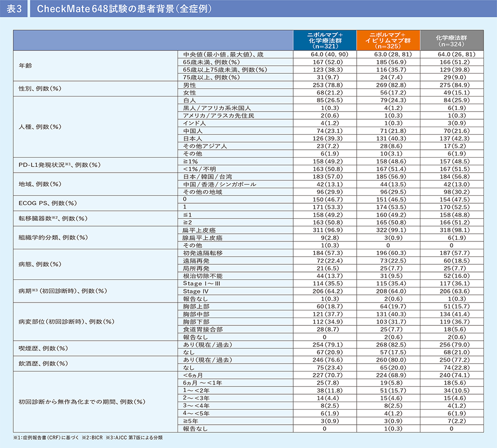
Task: Click the '組織学的分類、例数(%)' category label
Action: [53, 238]
